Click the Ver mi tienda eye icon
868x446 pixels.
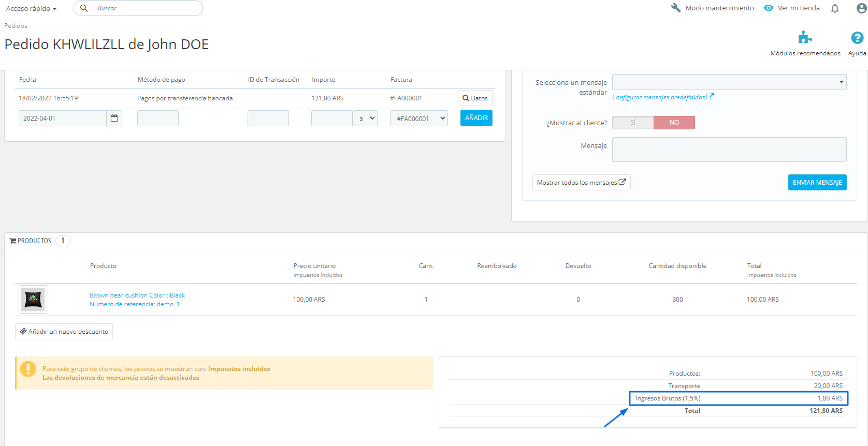(x=769, y=8)
